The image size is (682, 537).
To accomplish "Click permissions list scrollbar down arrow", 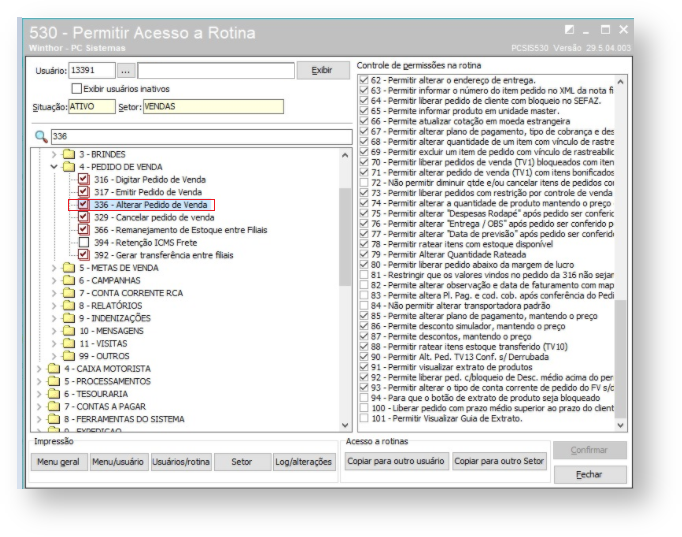I will (621, 425).
